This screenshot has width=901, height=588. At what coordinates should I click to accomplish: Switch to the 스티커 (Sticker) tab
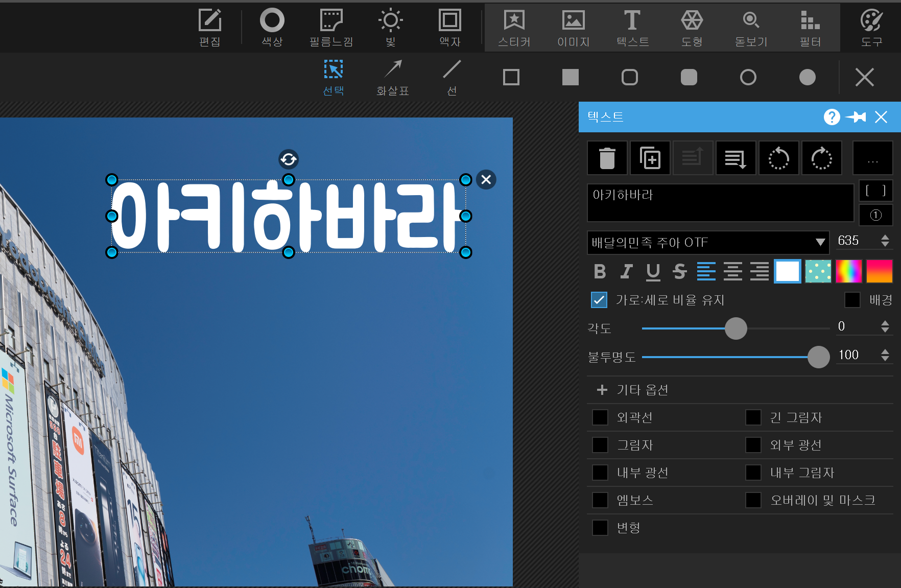(514, 28)
